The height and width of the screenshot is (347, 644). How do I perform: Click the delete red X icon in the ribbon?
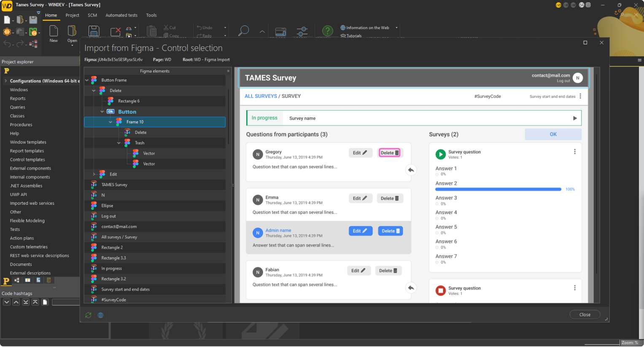click(116, 31)
